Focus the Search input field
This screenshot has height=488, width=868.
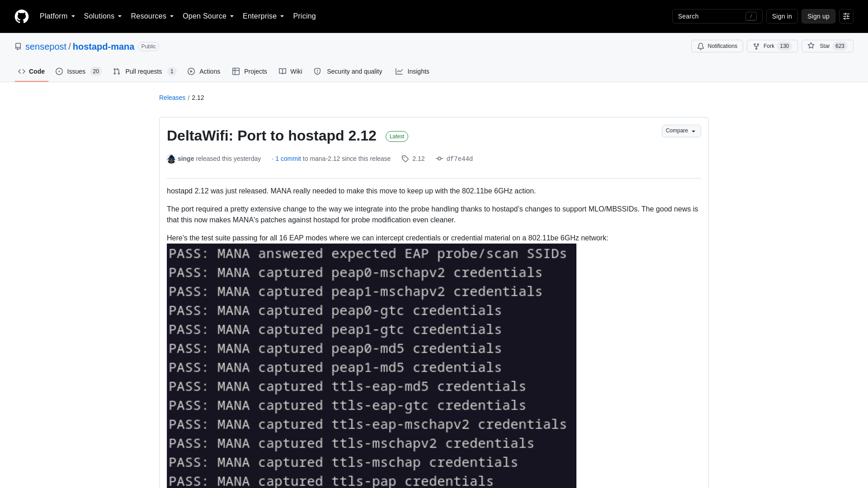(x=717, y=16)
